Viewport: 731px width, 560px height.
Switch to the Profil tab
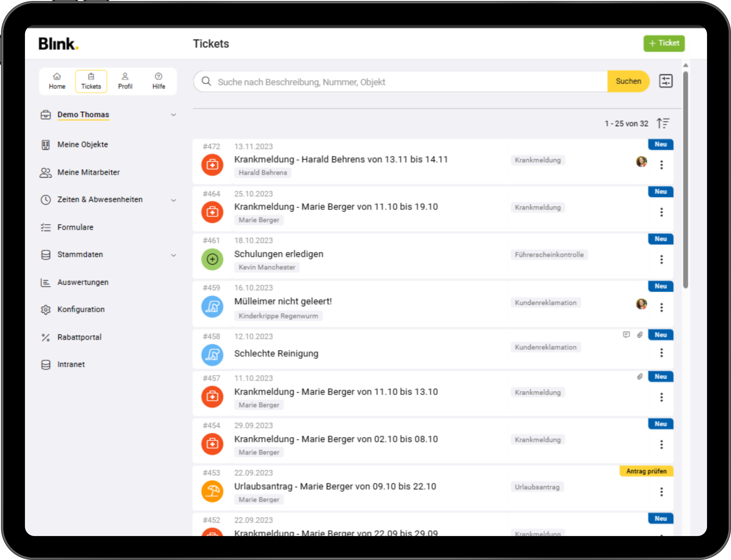tap(125, 81)
